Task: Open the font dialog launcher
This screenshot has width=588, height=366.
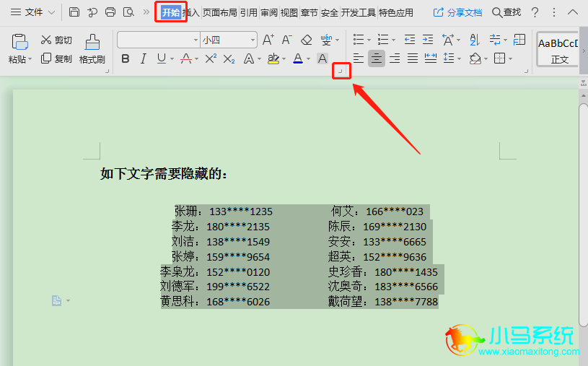Action: 341,71
